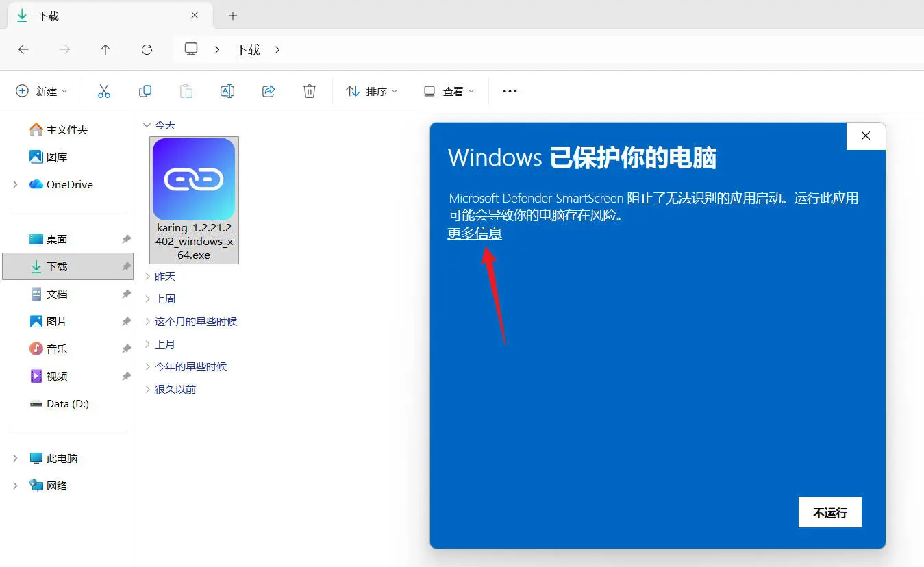Click the 不运行 button

[x=830, y=512]
